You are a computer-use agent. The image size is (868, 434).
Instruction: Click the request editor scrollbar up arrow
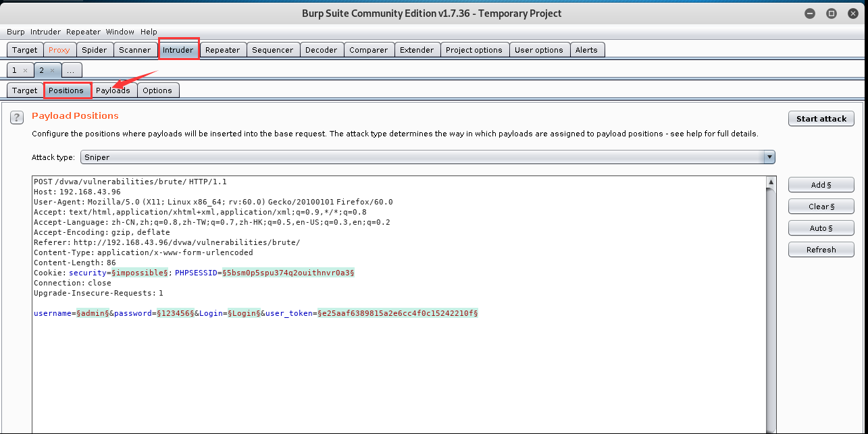771,182
